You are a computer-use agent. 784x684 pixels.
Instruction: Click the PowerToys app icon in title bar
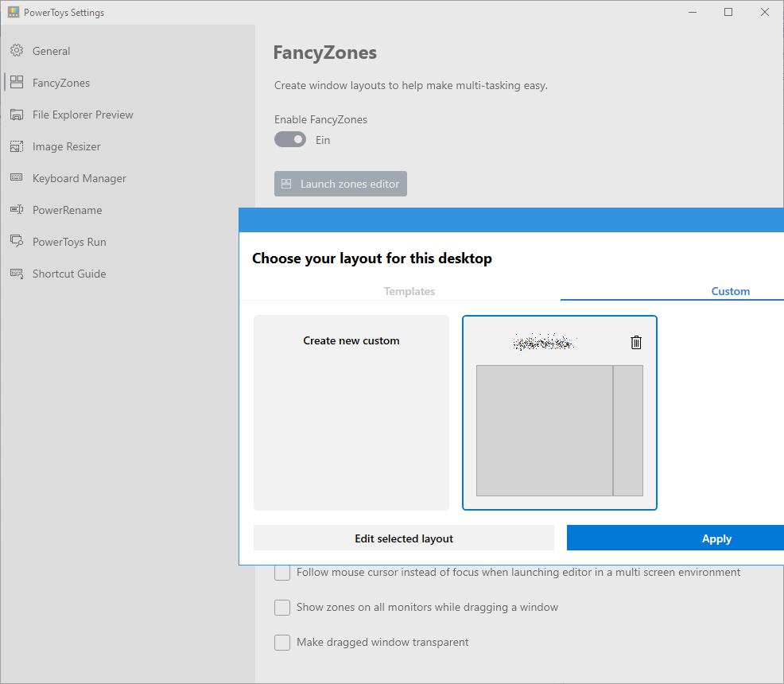pyautogui.click(x=14, y=12)
